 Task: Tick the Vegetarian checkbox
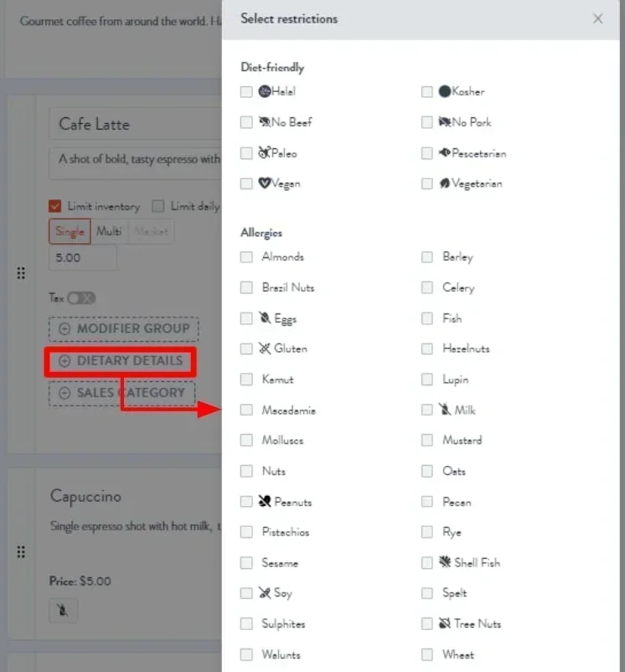coord(427,184)
